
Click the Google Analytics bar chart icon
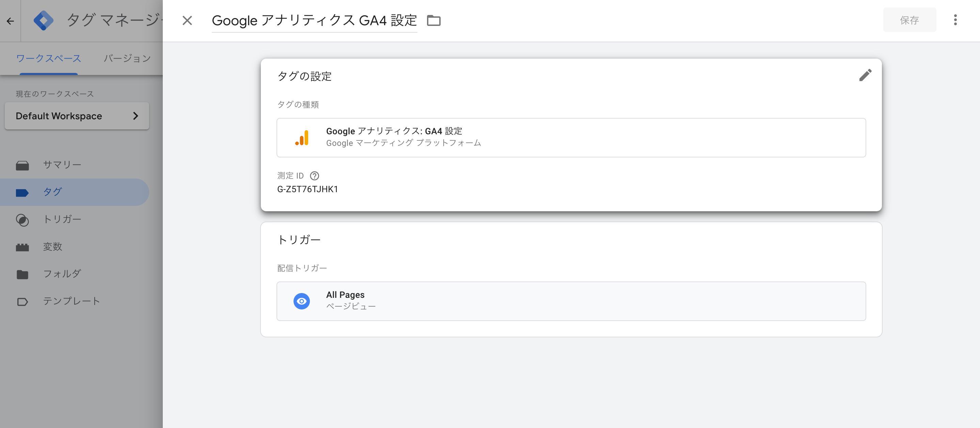tap(302, 137)
